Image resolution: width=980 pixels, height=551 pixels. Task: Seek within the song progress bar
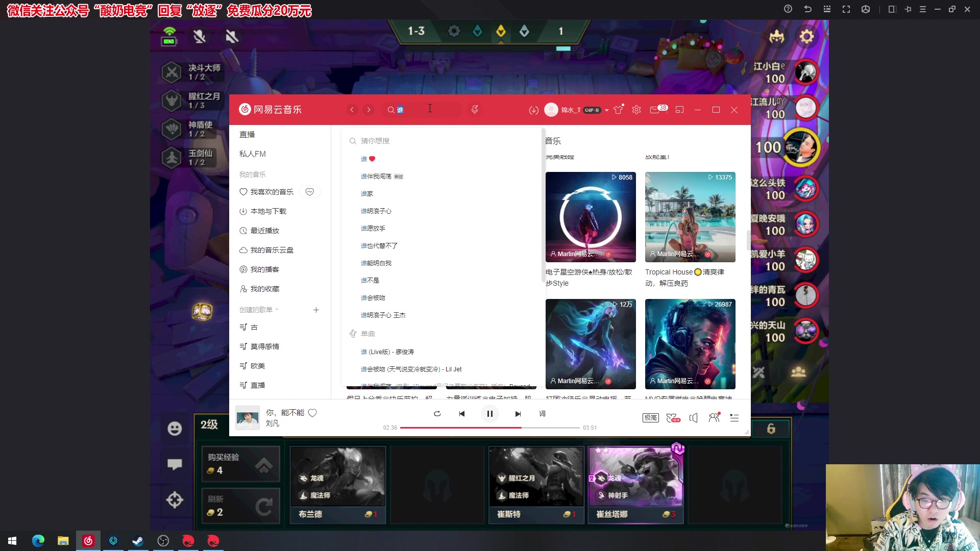click(490, 428)
